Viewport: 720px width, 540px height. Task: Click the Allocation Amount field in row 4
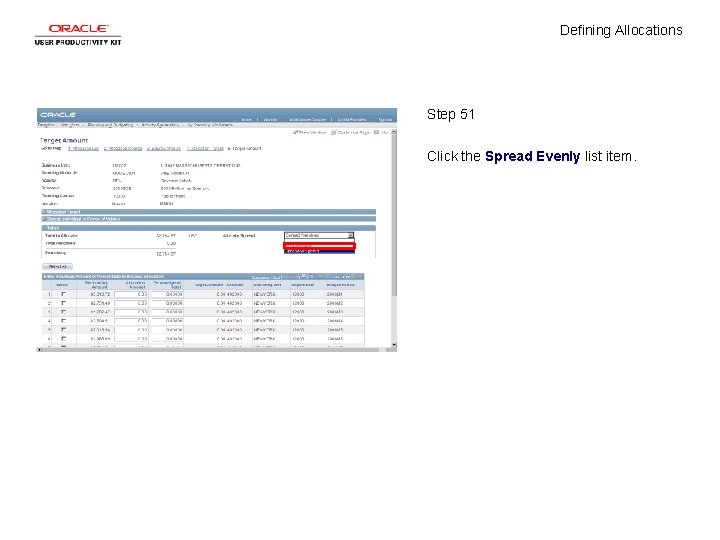pos(131,321)
